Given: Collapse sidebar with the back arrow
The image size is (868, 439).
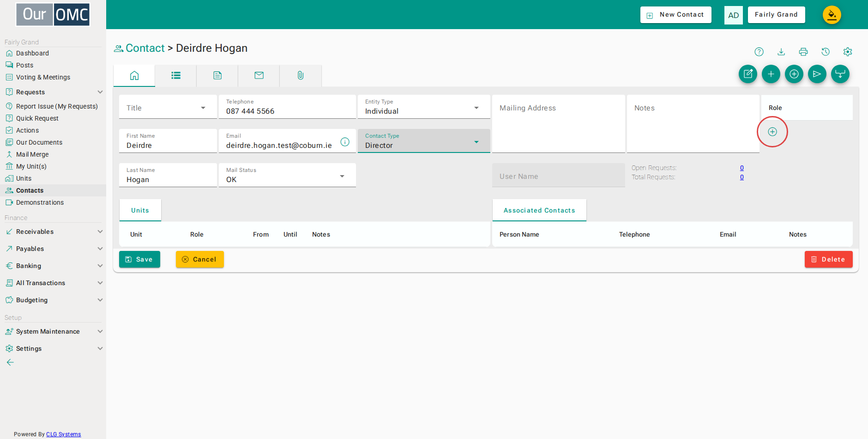Looking at the screenshot, I should coord(10,362).
